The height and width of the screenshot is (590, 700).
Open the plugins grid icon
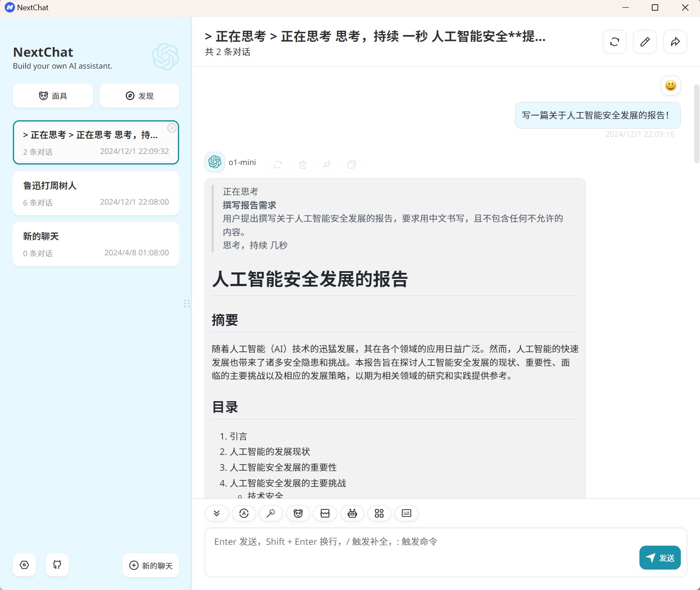pos(379,513)
